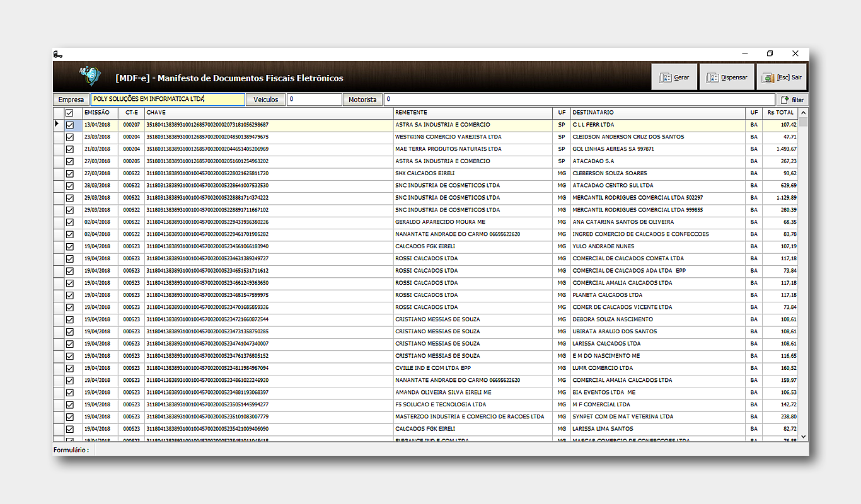Select the current-row indicator arrow
Image resolution: width=861 pixels, height=504 pixels.
click(x=57, y=125)
